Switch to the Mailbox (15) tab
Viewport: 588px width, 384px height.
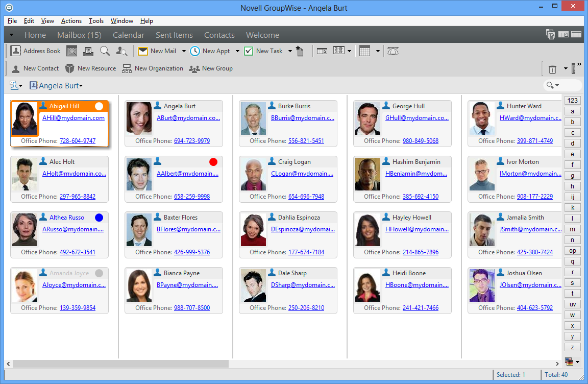(x=79, y=35)
